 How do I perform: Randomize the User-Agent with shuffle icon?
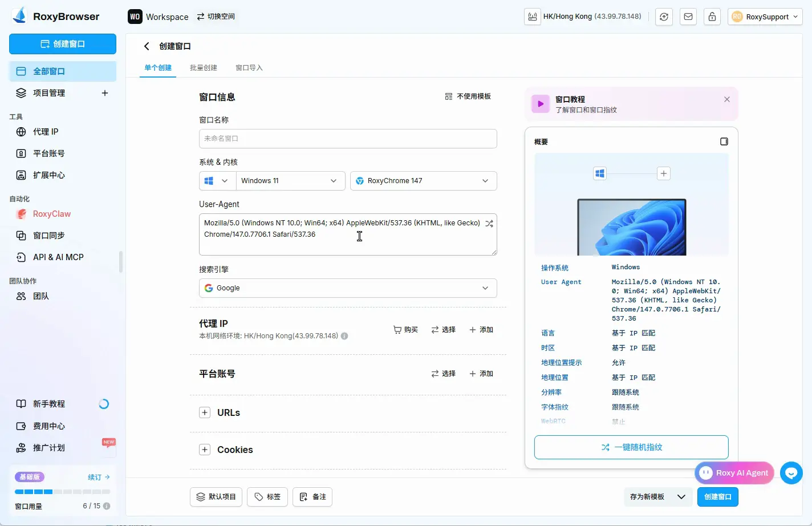point(489,224)
